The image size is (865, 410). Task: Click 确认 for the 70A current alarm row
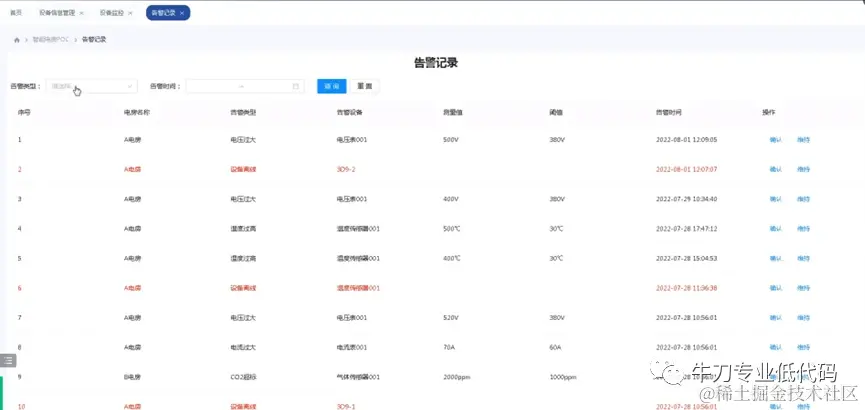tap(776, 347)
